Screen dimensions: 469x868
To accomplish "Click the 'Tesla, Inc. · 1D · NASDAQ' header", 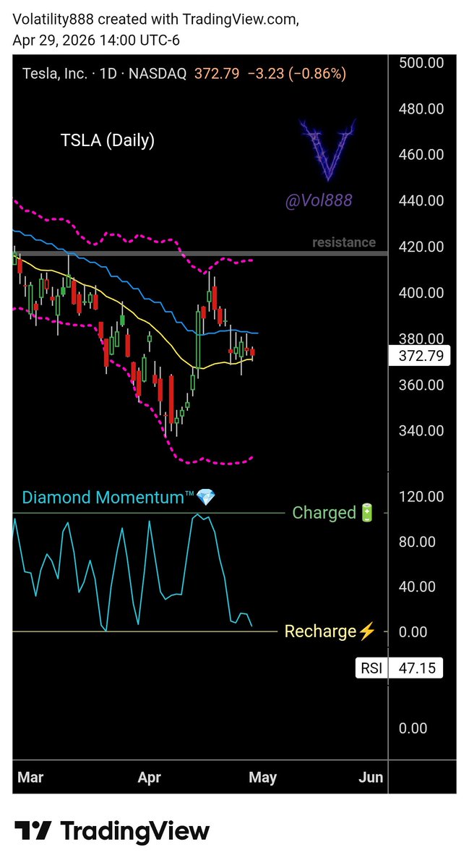I will pos(104,73).
